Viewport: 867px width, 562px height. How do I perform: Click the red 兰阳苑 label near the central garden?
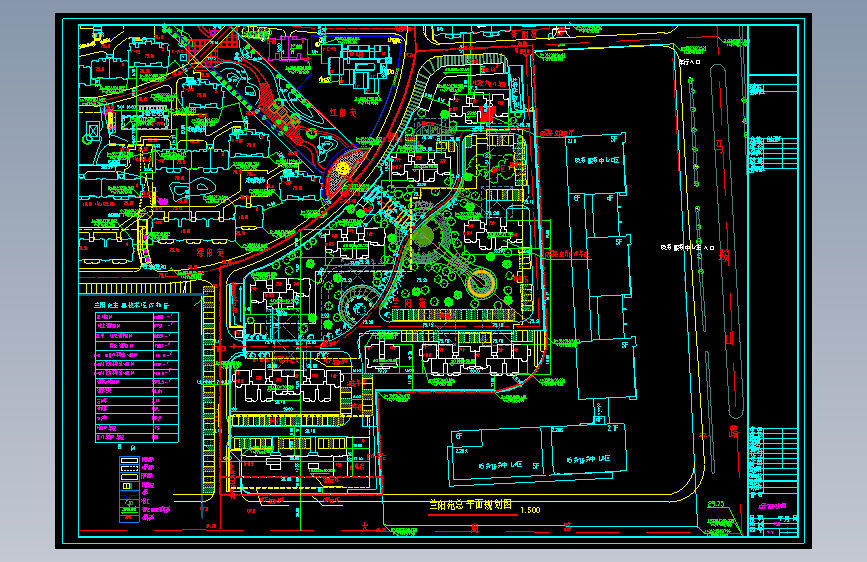point(410,303)
